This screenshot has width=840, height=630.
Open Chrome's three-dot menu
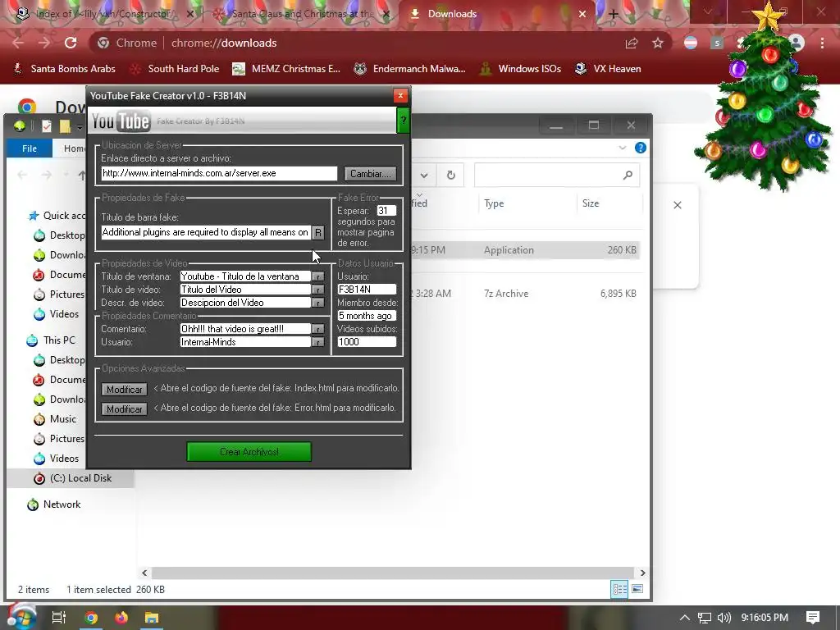point(822,43)
